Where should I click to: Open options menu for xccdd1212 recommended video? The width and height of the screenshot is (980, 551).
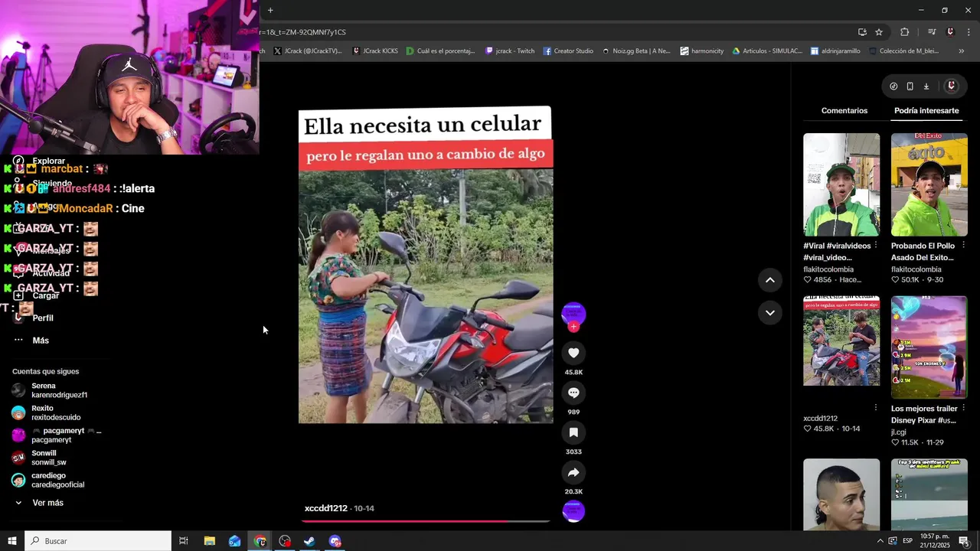coord(876,409)
